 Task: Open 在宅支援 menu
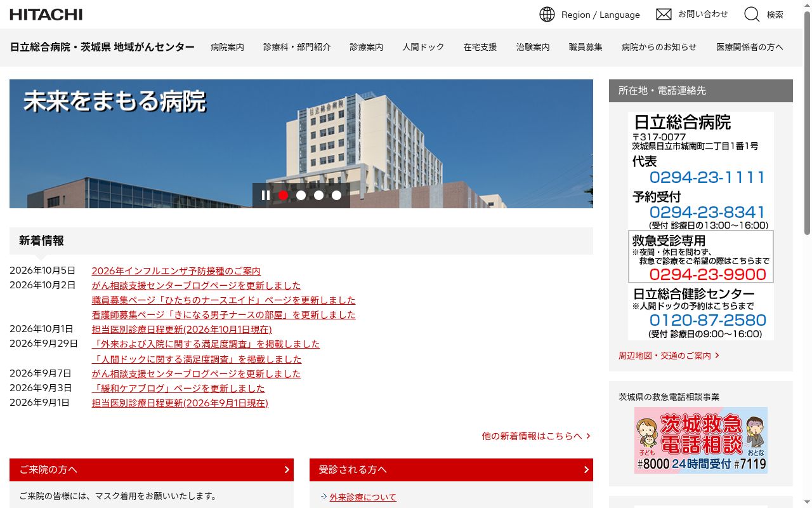pos(480,47)
